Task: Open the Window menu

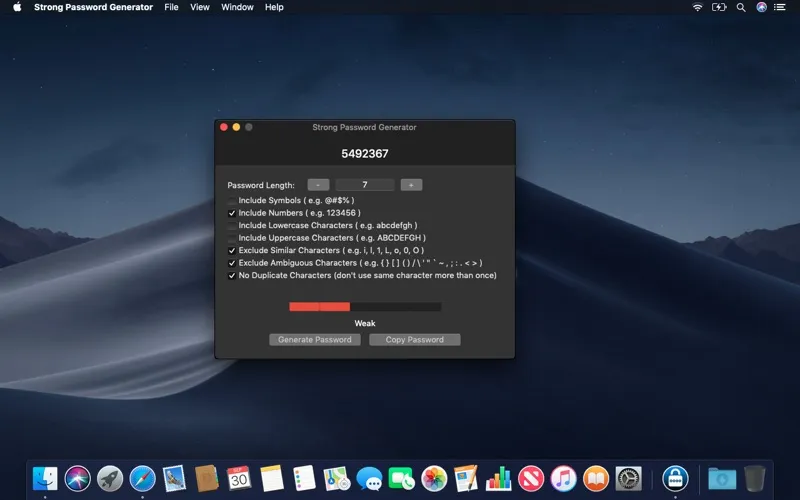Action: (x=237, y=7)
